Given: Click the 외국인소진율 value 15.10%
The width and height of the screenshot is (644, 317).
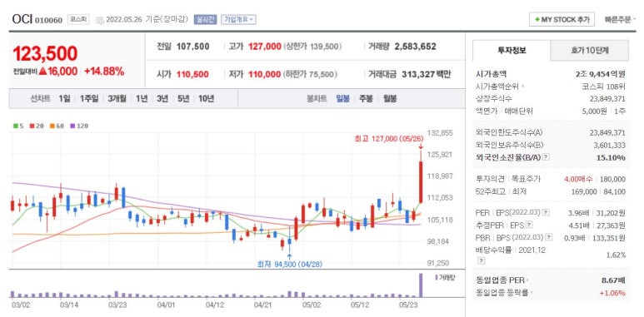Looking at the screenshot, I should [x=611, y=157].
